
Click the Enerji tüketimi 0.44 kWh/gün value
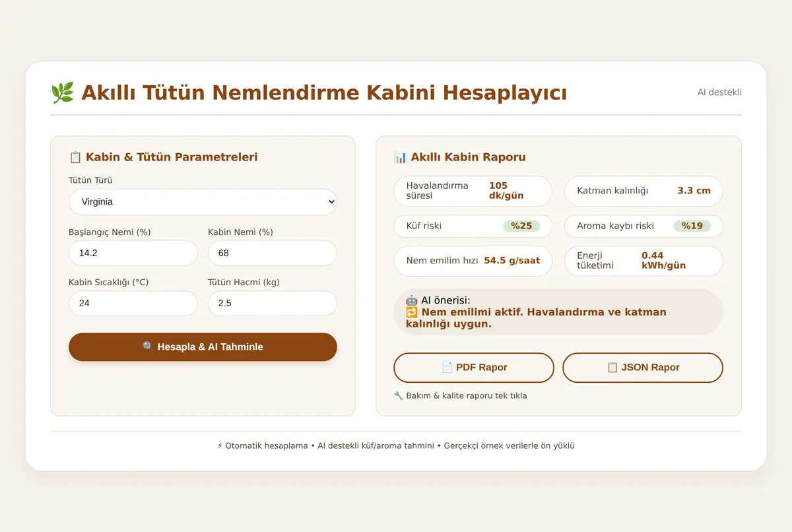[x=663, y=261]
